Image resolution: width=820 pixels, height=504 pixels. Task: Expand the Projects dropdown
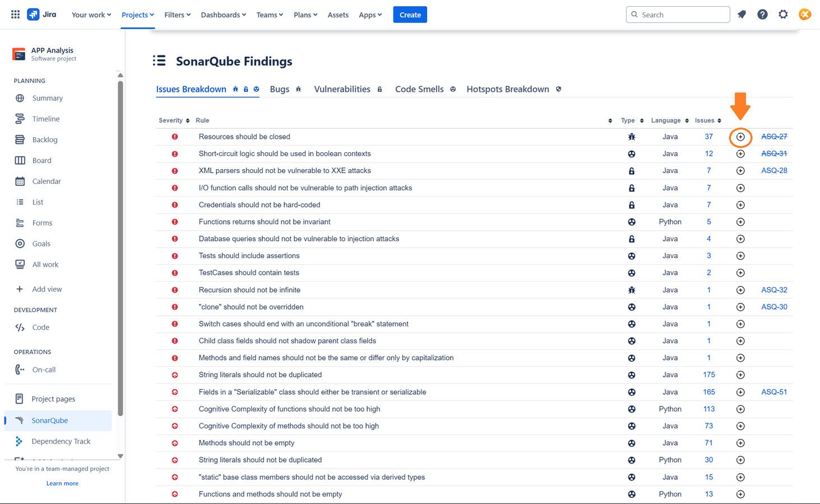[x=138, y=15]
